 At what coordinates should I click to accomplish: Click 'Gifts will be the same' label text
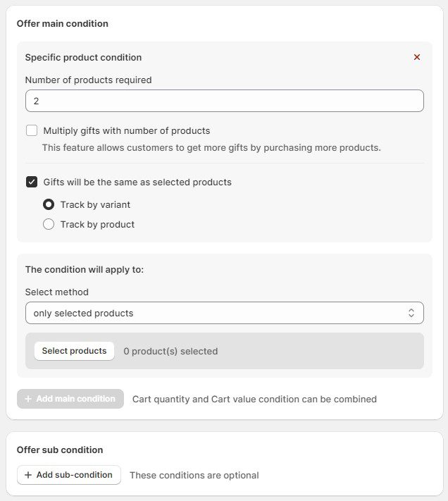click(137, 182)
